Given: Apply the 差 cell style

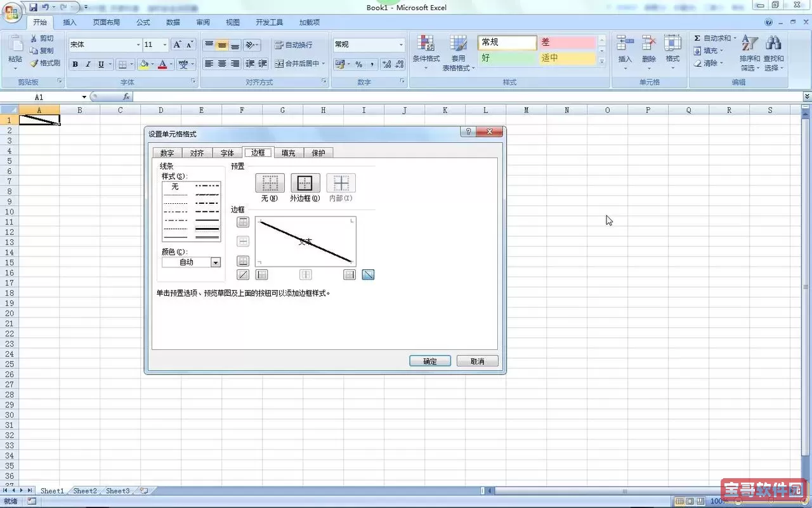Looking at the screenshot, I should pos(566,43).
